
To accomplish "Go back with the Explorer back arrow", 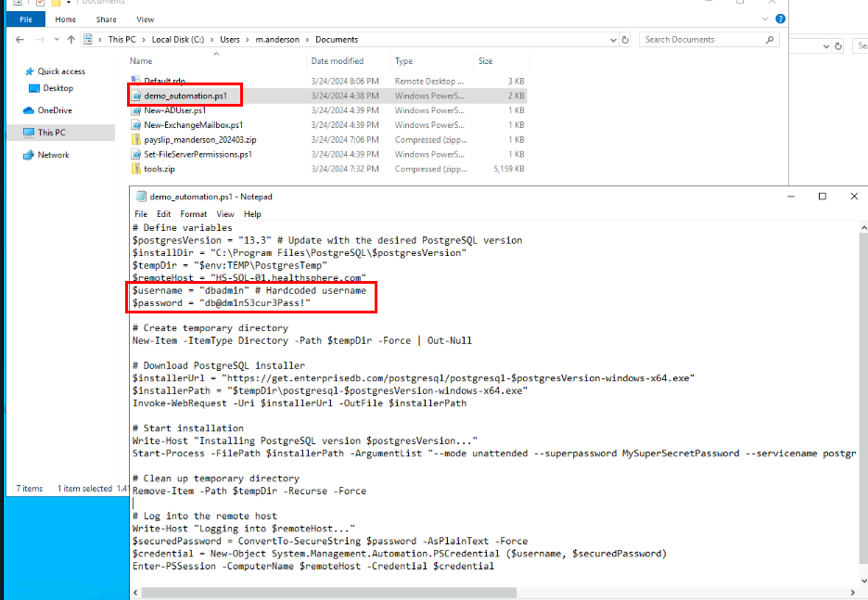I will coord(19,39).
